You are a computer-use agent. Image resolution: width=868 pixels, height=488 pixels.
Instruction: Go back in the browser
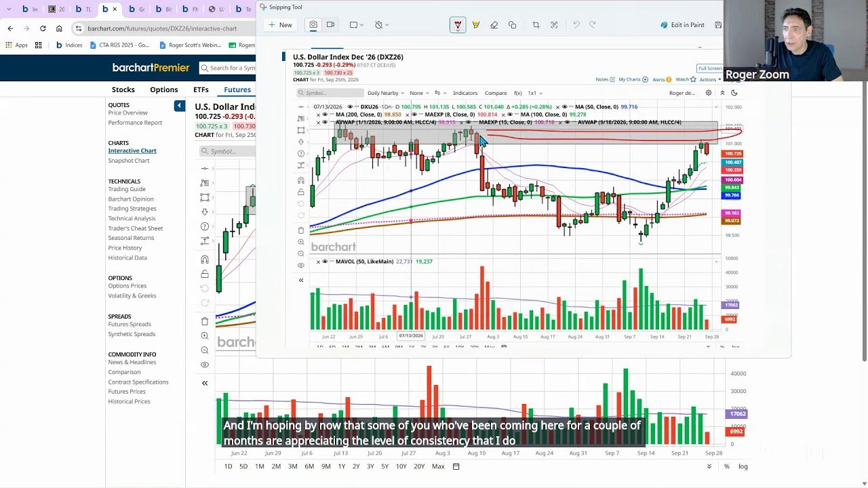[x=10, y=28]
